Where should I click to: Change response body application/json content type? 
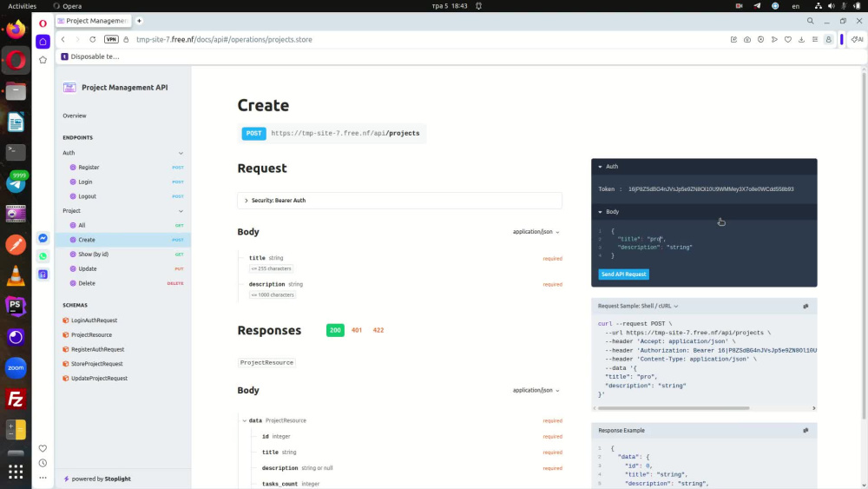[x=536, y=390]
